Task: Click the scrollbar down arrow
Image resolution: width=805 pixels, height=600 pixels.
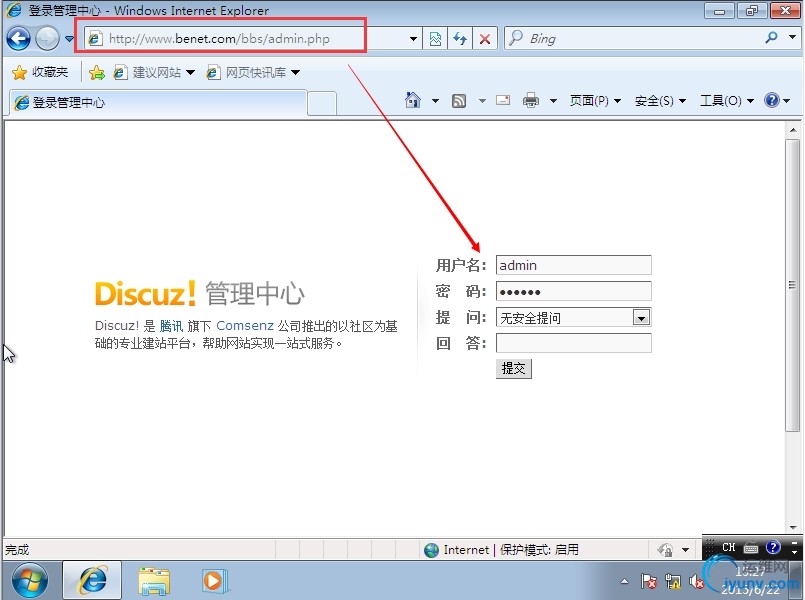Action: [793, 528]
